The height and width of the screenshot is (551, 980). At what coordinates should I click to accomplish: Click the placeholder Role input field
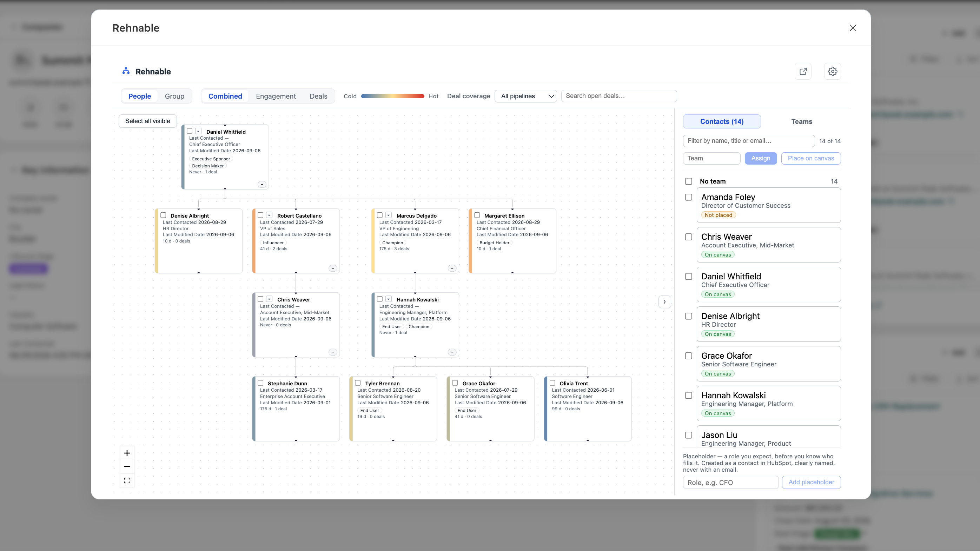[x=730, y=483]
